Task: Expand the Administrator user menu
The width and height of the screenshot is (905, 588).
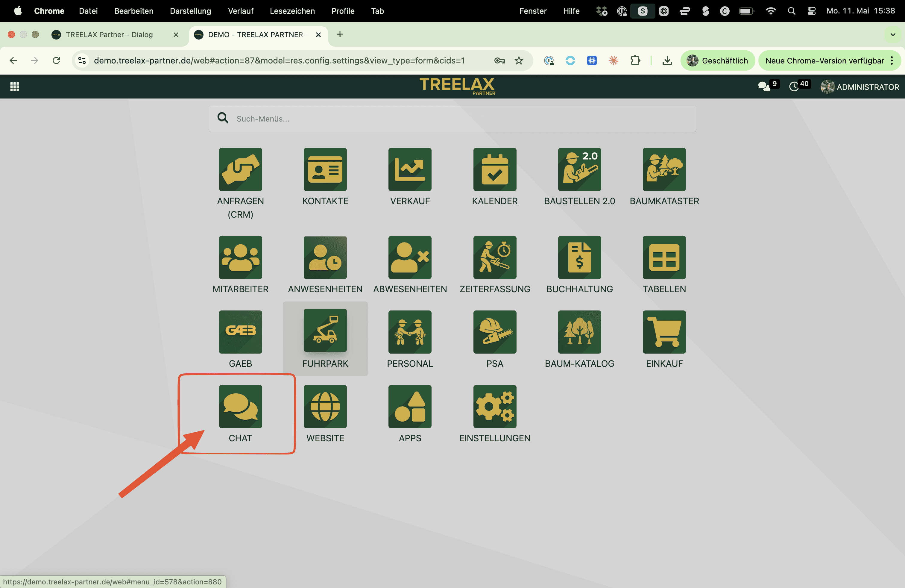Action: tap(860, 87)
